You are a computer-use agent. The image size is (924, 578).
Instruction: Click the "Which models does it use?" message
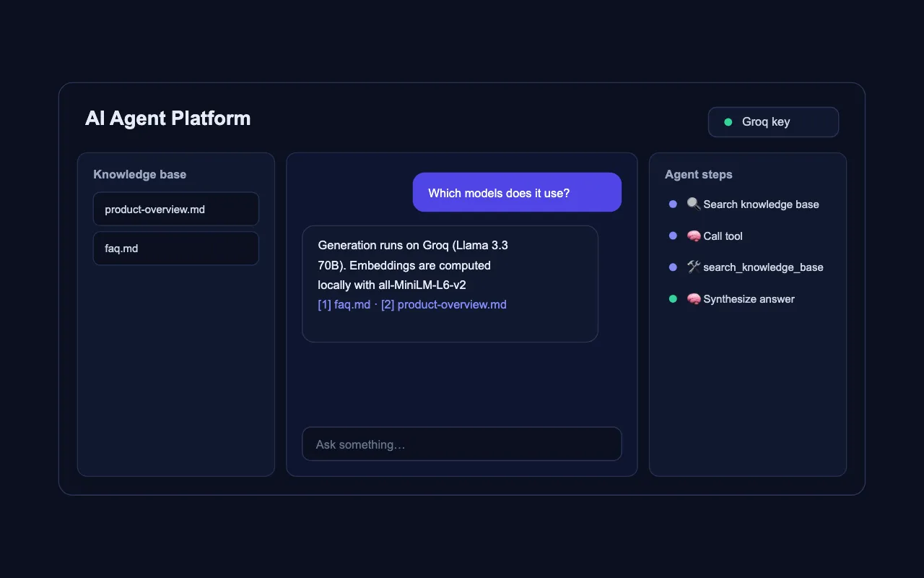point(517,193)
